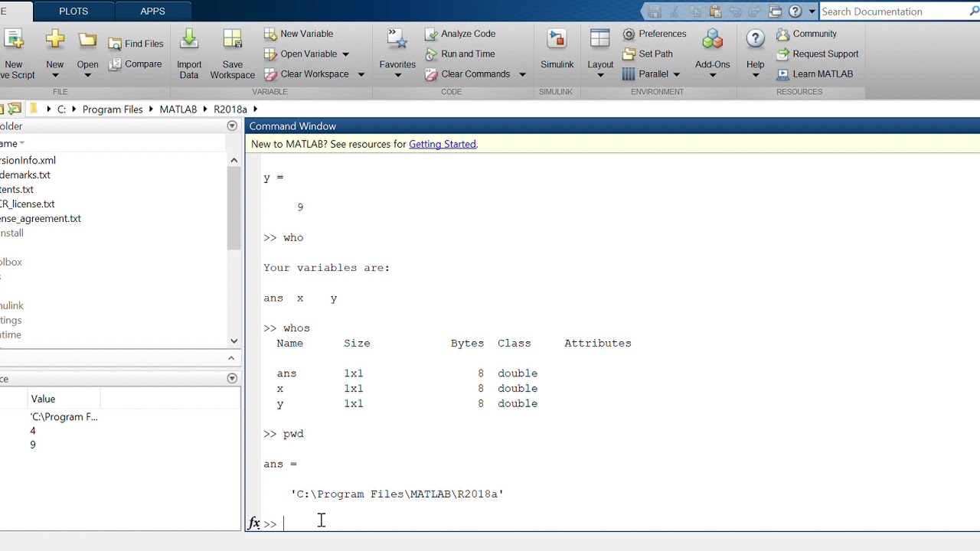The height and width of the screenshot is (551, 980).
Task: Click the New plus icon
Action: click(x=55, y=40)
